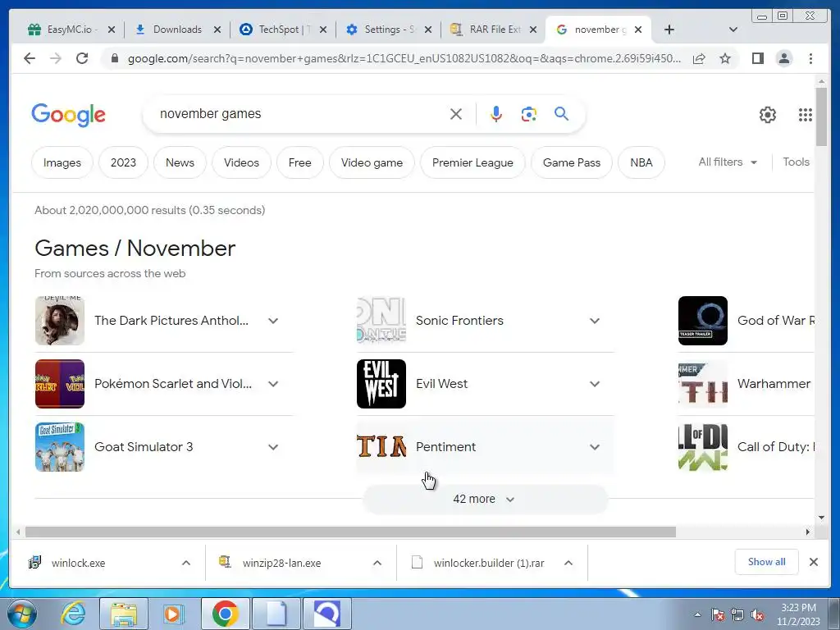
Task: Select the News filter chip
Action: 180,162
